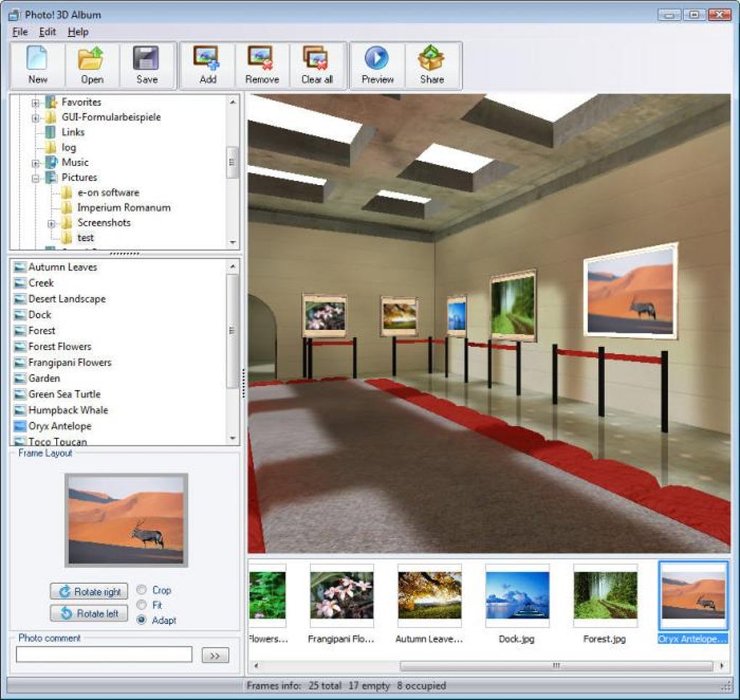Click the image icon beside Green Sea Turtle
The image size is (740, 700).
click(x=20, y=395)
